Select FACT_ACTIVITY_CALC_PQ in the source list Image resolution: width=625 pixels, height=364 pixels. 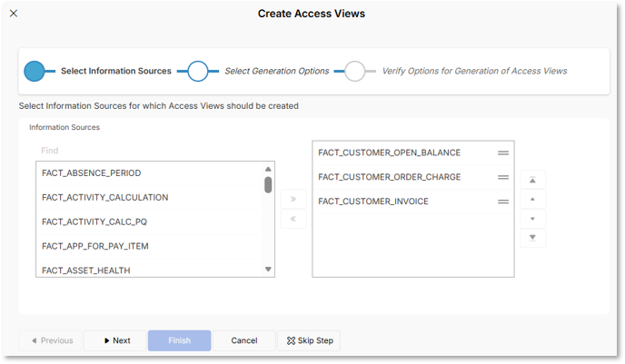[x=150, y=221]
